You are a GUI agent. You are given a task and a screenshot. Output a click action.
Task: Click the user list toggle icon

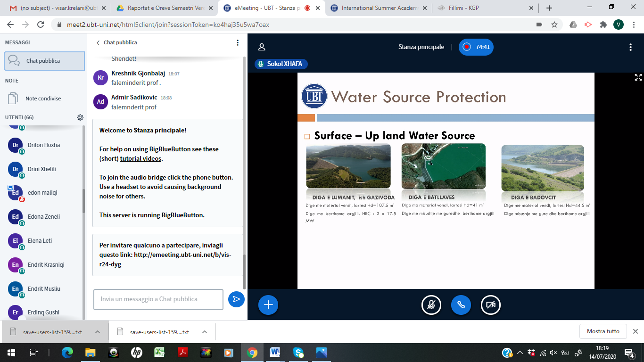pyautogui.click(x=262, y=47)
